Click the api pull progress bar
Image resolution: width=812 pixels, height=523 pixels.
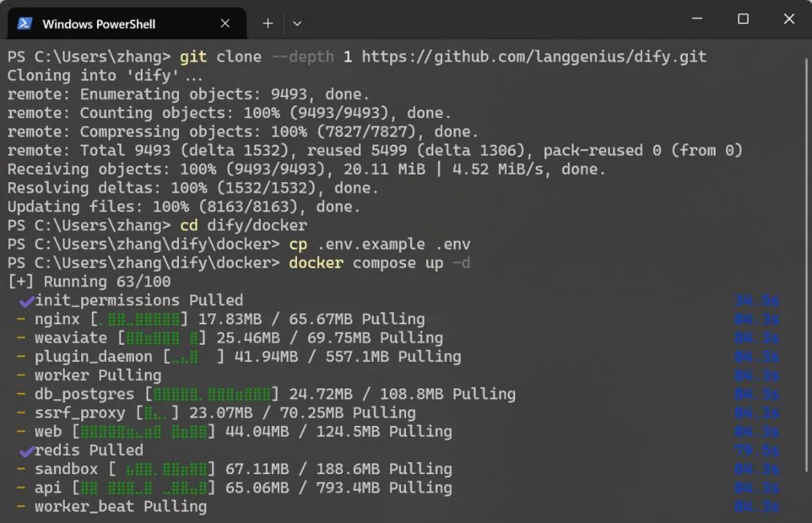tap(144, 488)
